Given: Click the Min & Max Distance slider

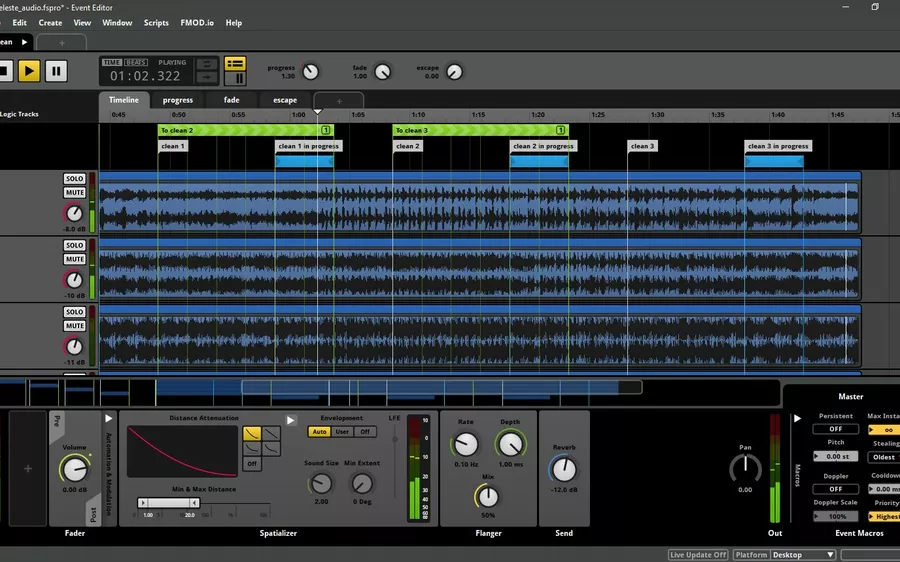Looking at the screenshot, I should coord(169,503).
